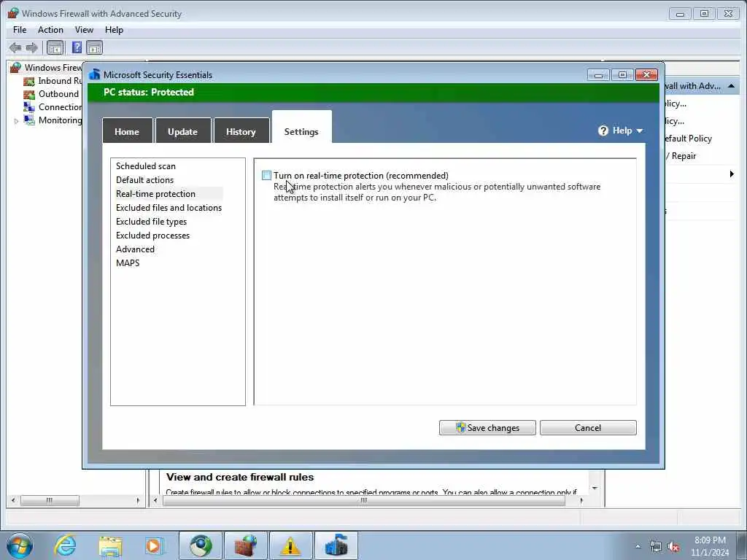This screenshot has width=747, height=560.
Task: Select Inbound Rules in Firewall tree
Action: pyautogui.click(x=60, y=81)
